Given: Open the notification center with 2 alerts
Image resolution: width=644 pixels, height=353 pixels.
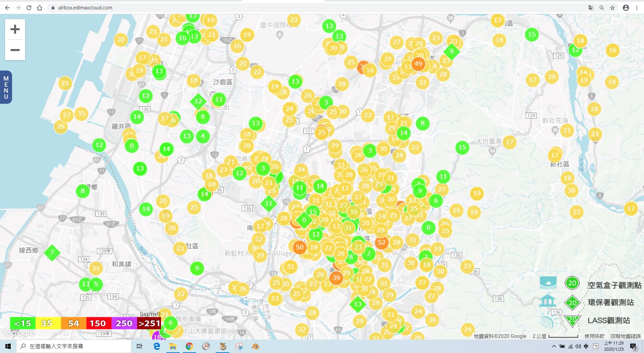Looking at the screenshot, I should [633, 346].
